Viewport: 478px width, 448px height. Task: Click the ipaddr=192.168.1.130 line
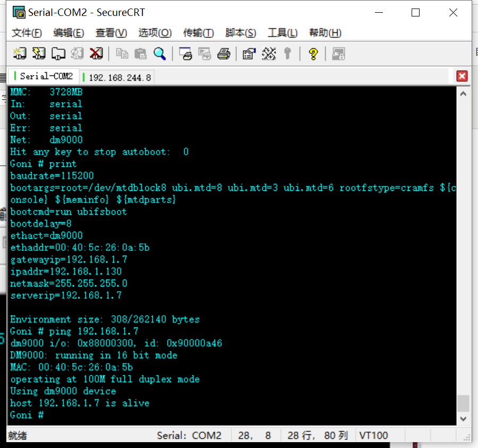(x=66, y=272)
